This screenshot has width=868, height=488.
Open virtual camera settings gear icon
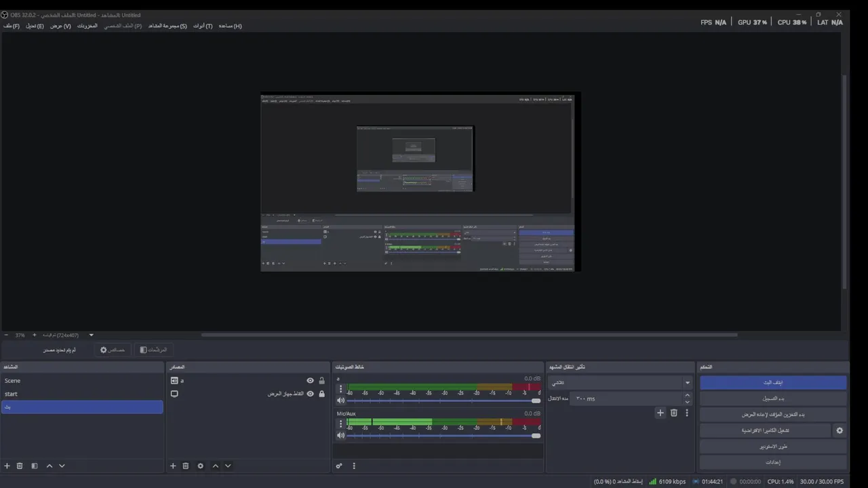[x=840, y=430]
